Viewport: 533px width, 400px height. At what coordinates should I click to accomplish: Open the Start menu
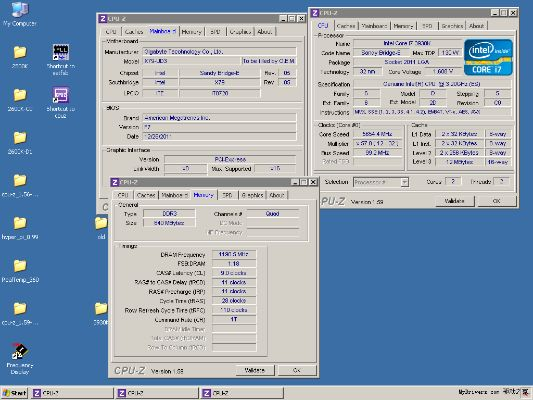[14, 393]
